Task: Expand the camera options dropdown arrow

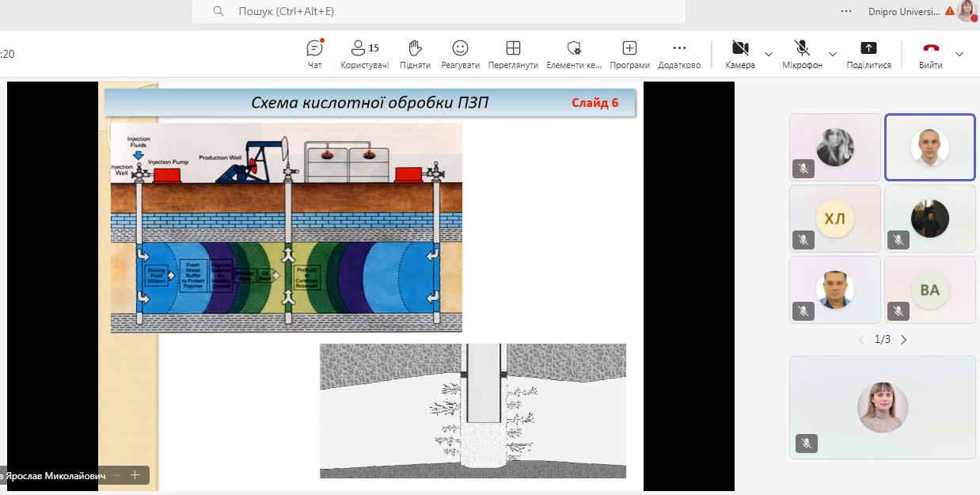Action: tap(768, 54)
